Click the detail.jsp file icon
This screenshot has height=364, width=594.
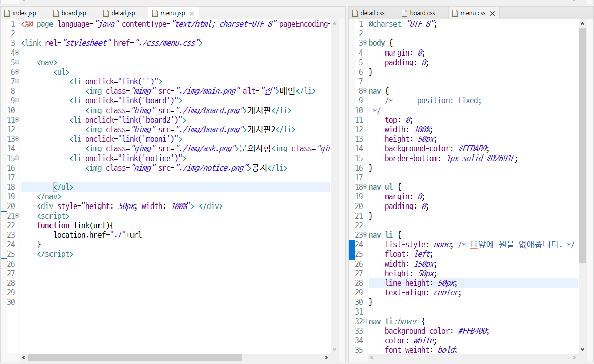[106, 13]
